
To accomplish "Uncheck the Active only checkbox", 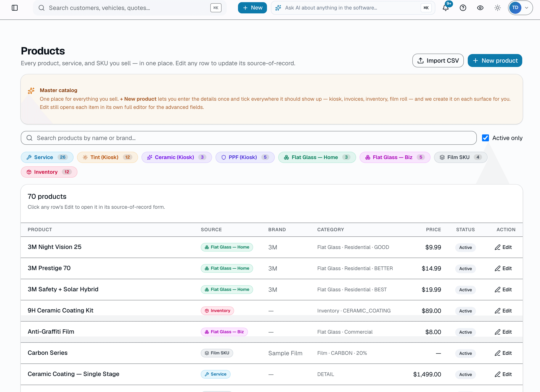I will 485,138.
